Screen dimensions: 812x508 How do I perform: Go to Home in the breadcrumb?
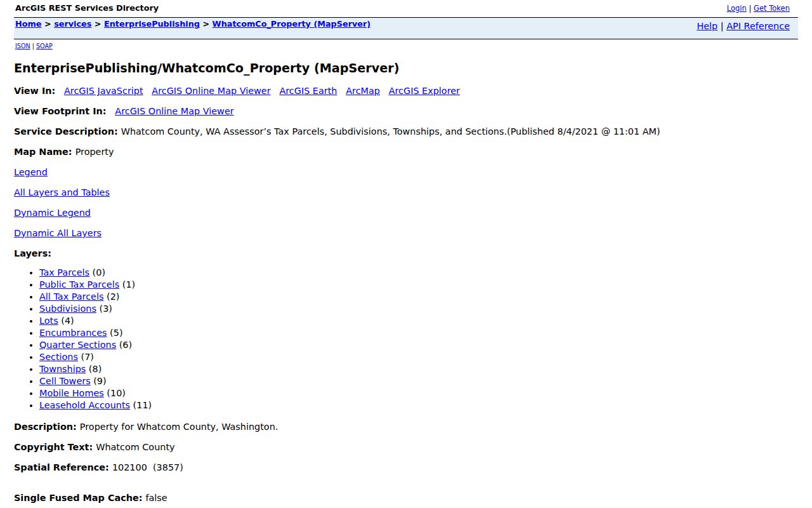click(29, 24)
